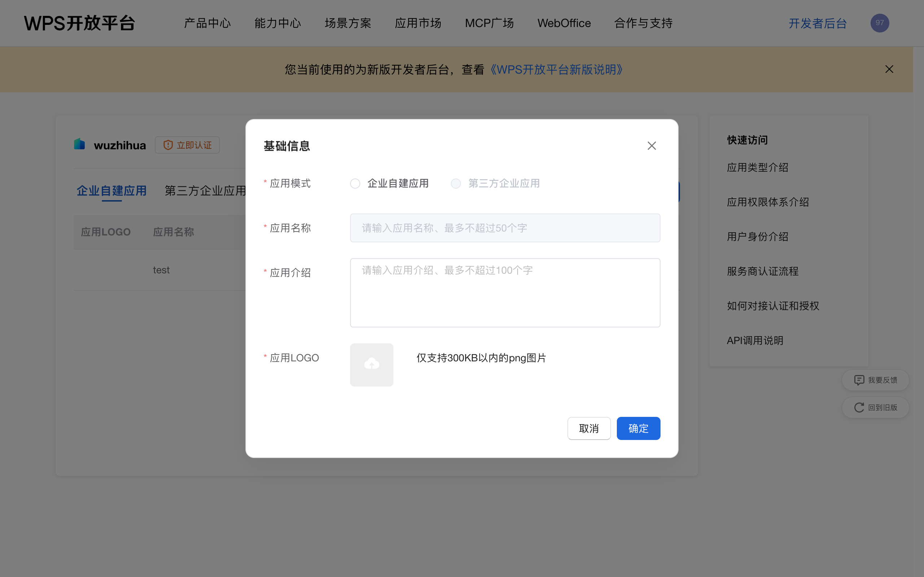Click the WPS开放平台 logo
The width and height of the screenshot is (924, 577).
point(79,23)
